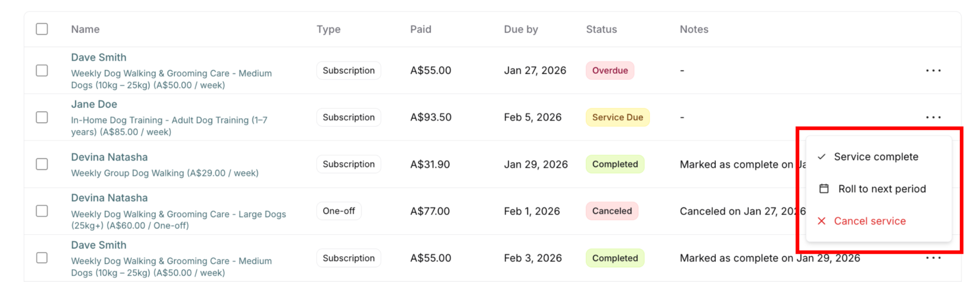
Task: Select checkbox for canceled Devina Natasha row
Action: 42,211
